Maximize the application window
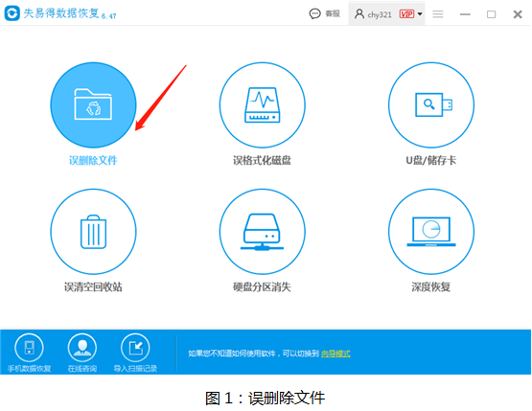This screenshot has width=532, height=411. [x=491, y=14]
